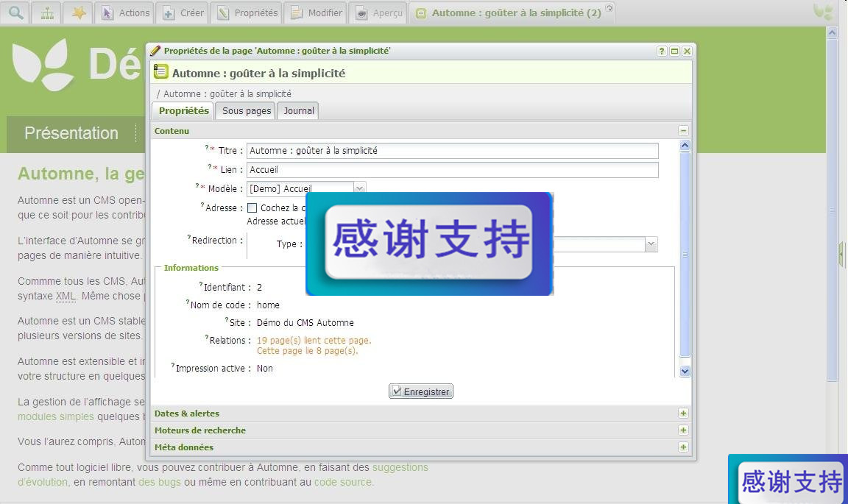This screenshot has width=848, height=504.
Task: Click the up arrow of the page scrollbar
Action: pyautogui.click(x=832, y=32)
